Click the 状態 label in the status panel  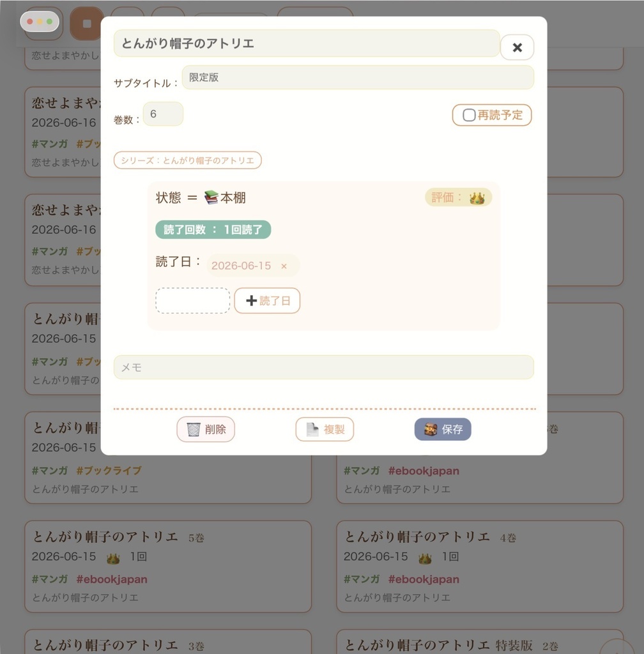[169, 197]
